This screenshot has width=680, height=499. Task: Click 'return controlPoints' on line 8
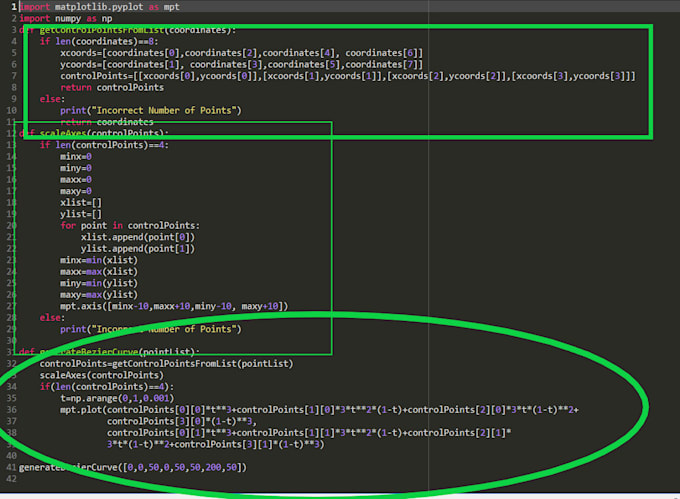pyautogui.click(x=112, y=88)
